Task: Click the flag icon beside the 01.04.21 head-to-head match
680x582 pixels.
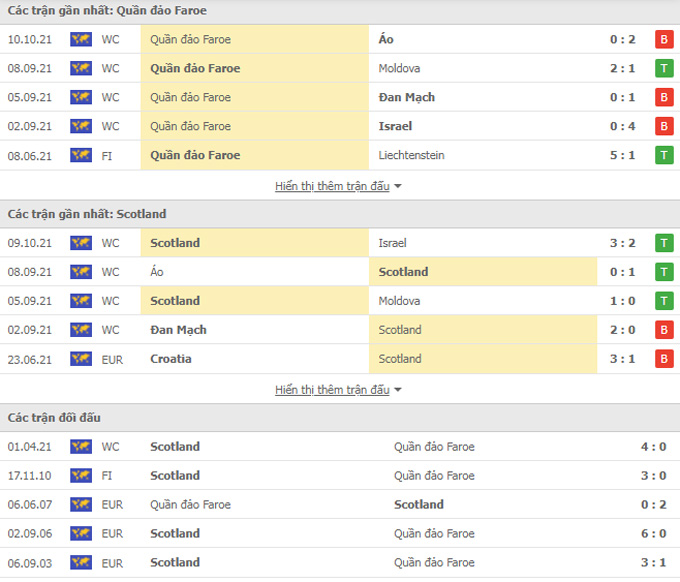Action: [81, 447]
